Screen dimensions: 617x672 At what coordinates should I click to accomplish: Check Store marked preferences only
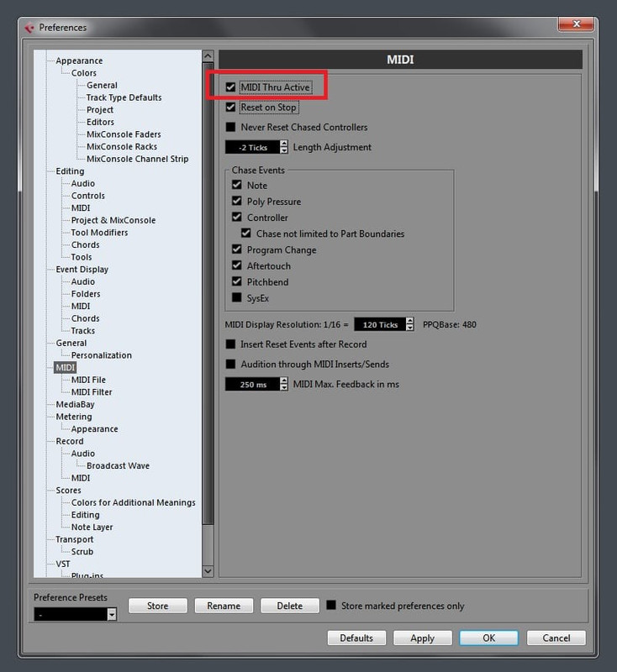(x=331, y=605)
